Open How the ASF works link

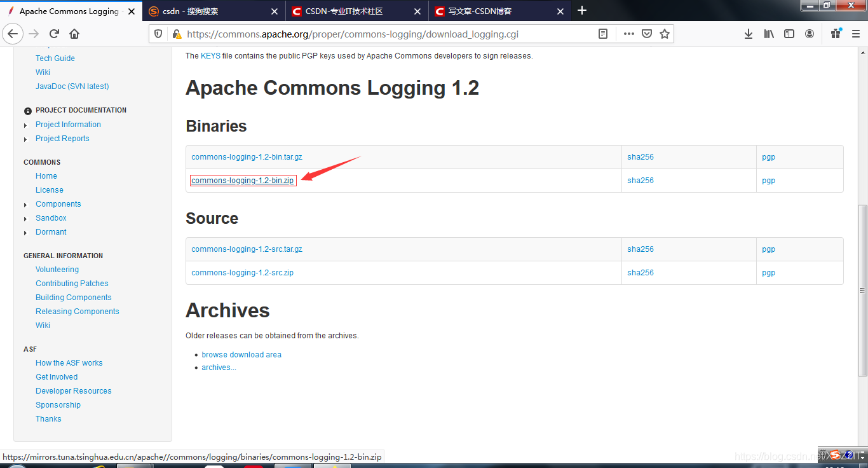(69, 363)
